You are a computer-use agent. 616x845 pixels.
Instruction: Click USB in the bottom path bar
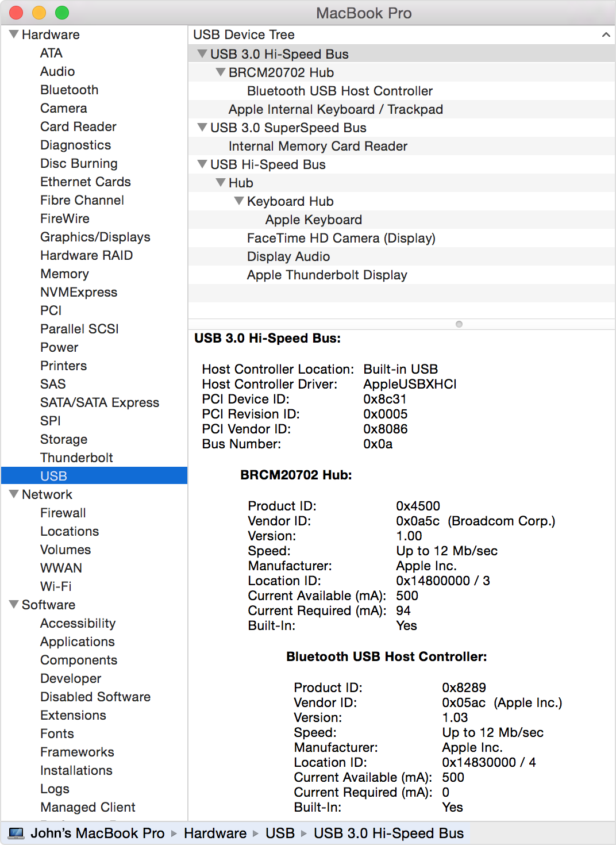[280, 834]
